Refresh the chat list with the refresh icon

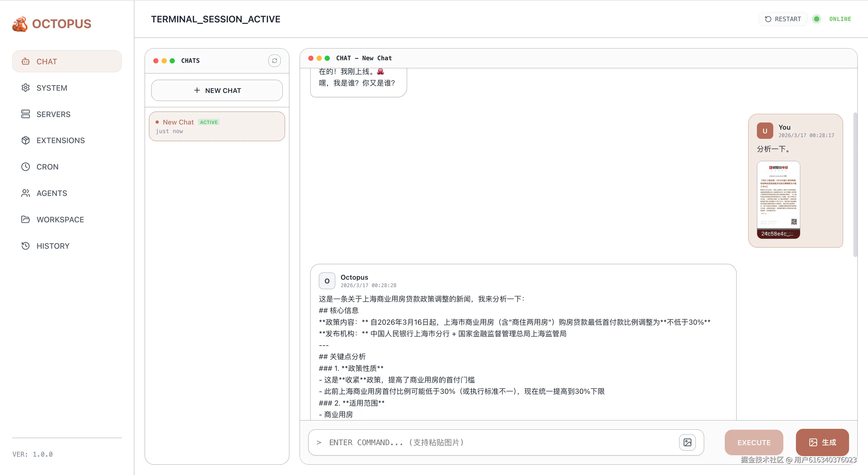tap(275, 61)
